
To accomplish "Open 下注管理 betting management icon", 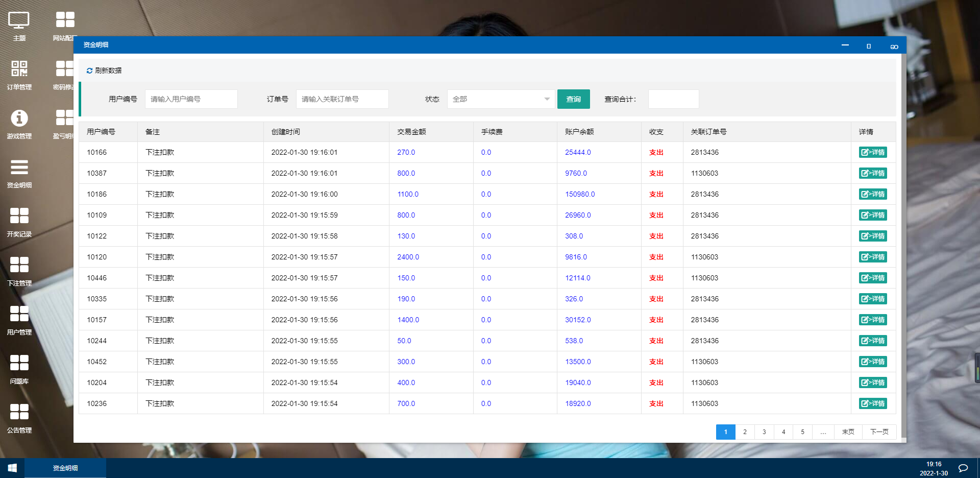I will [19, 265].
